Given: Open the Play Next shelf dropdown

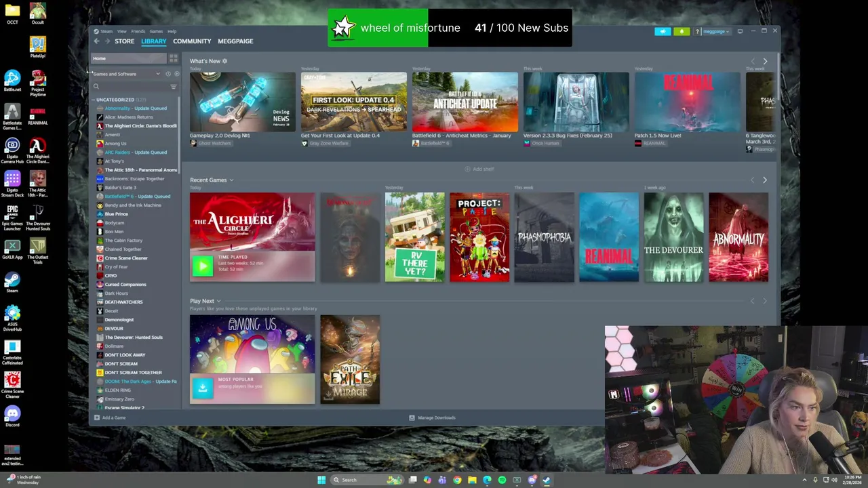Looking at the screenshot, I should 218,301.
